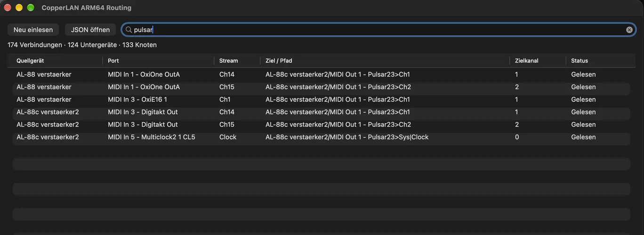Image resolution: width=644 pixels, height=235 pixels.
Task: Select the OxiE16 1 port cell
Action: (x=137, y=100)
